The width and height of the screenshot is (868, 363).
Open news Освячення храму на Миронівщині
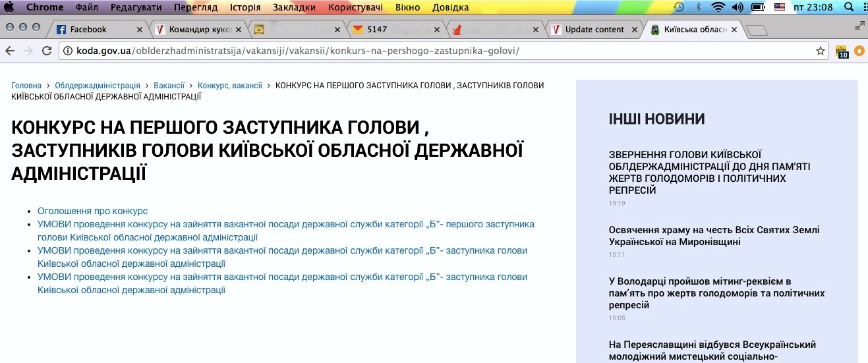click(714, 236)
